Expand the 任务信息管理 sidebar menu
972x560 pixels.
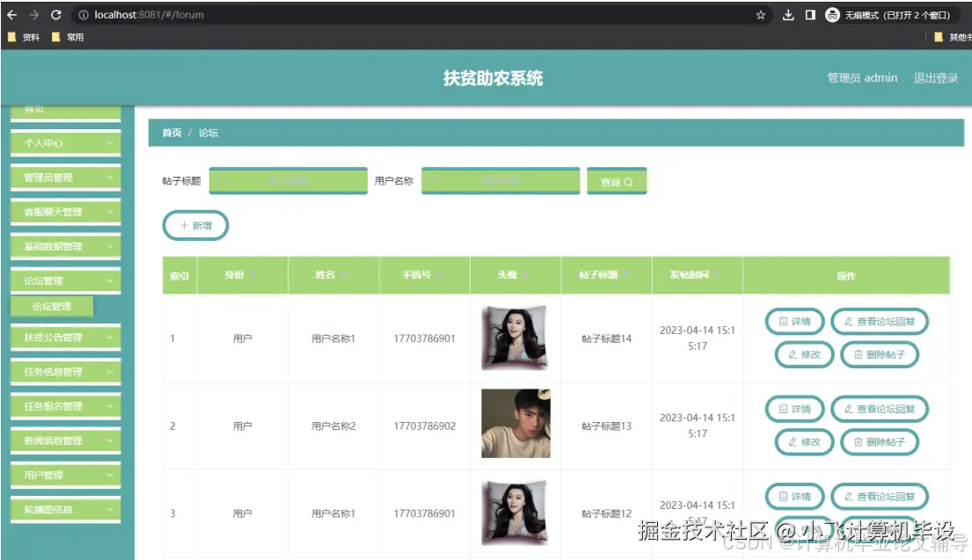(66, 372)
